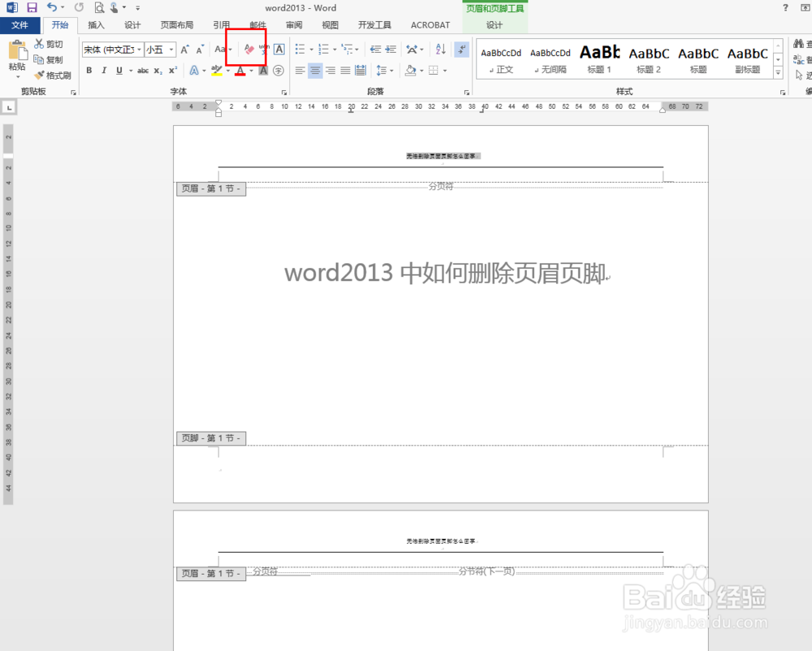Click the Distributed alignment icon
Screen dimensions: 812x651
coord(361,71)
